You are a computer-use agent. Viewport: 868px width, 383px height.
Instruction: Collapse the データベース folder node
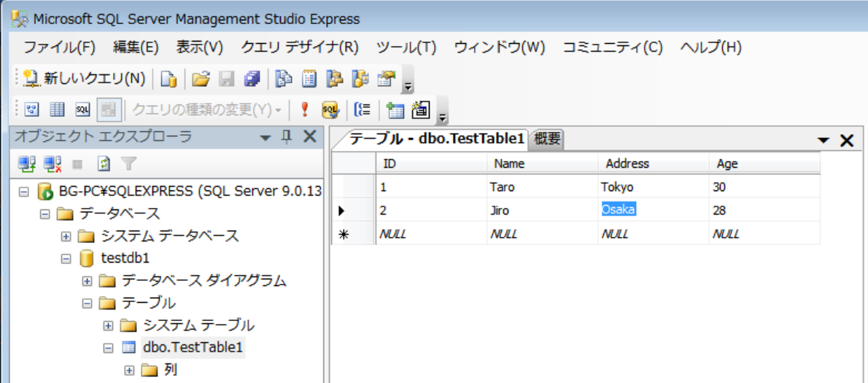coord(44,214)
